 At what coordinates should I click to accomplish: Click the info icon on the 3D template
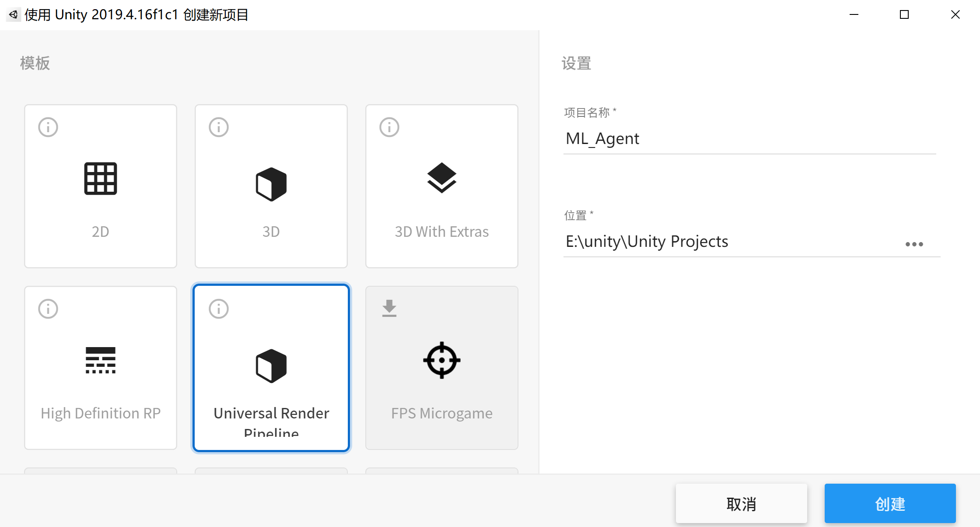[x=218, y=127]
